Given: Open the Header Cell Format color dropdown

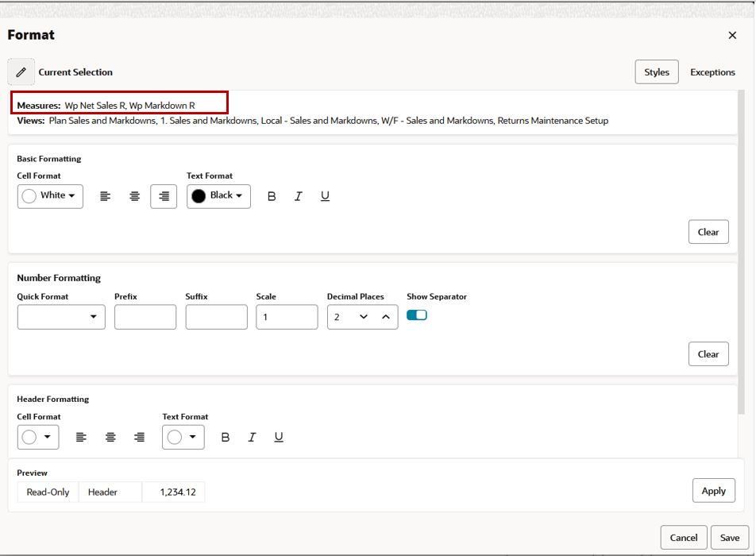Looking at the screenshot, I should (38, 438).
